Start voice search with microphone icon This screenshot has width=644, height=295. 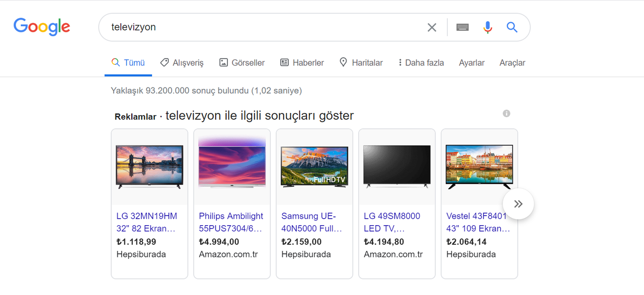[x=488, y=27]
